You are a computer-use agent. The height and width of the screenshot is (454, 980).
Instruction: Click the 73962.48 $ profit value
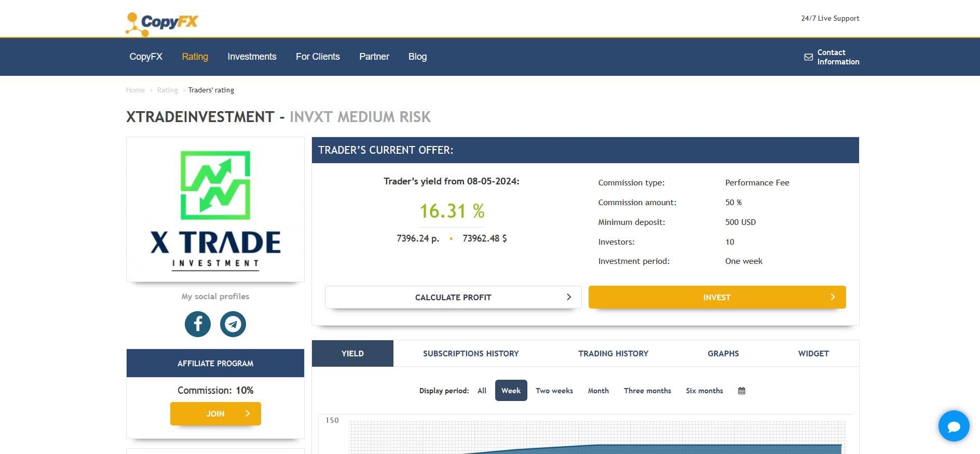[x=485, y=238]
